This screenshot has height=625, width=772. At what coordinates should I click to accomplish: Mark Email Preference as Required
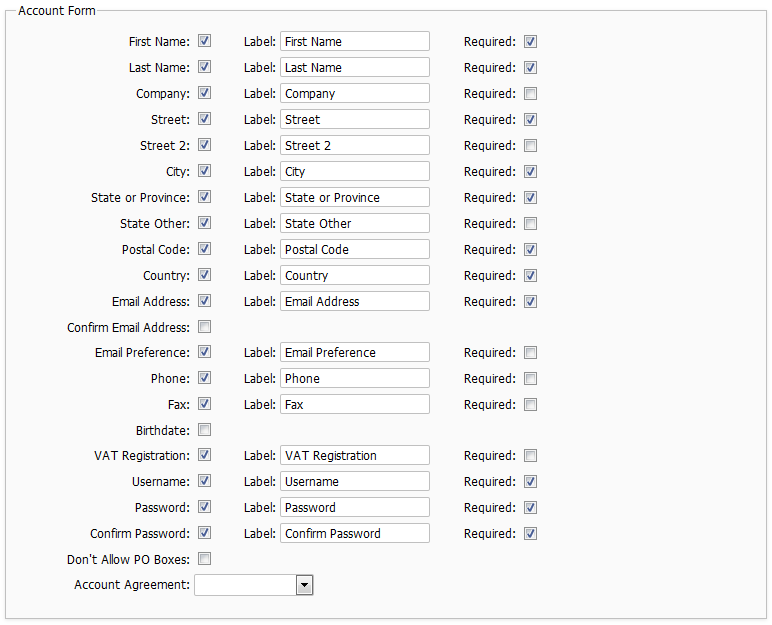coord(530,353)
